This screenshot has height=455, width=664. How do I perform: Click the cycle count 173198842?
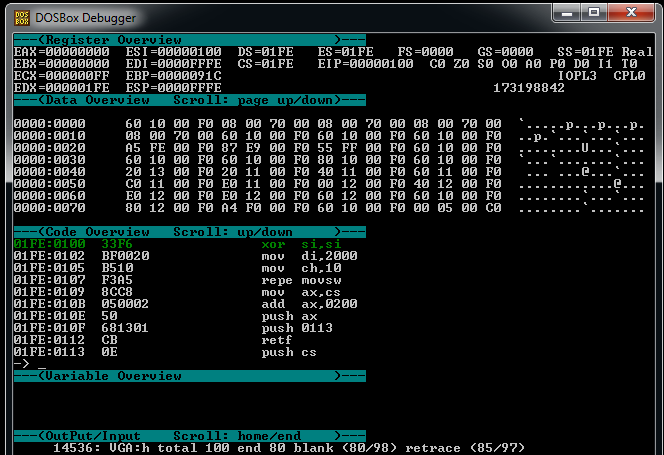click(529, 87)
